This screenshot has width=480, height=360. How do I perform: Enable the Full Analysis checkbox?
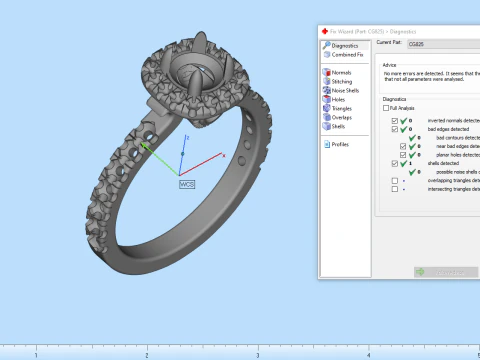(x=386, y=108)
